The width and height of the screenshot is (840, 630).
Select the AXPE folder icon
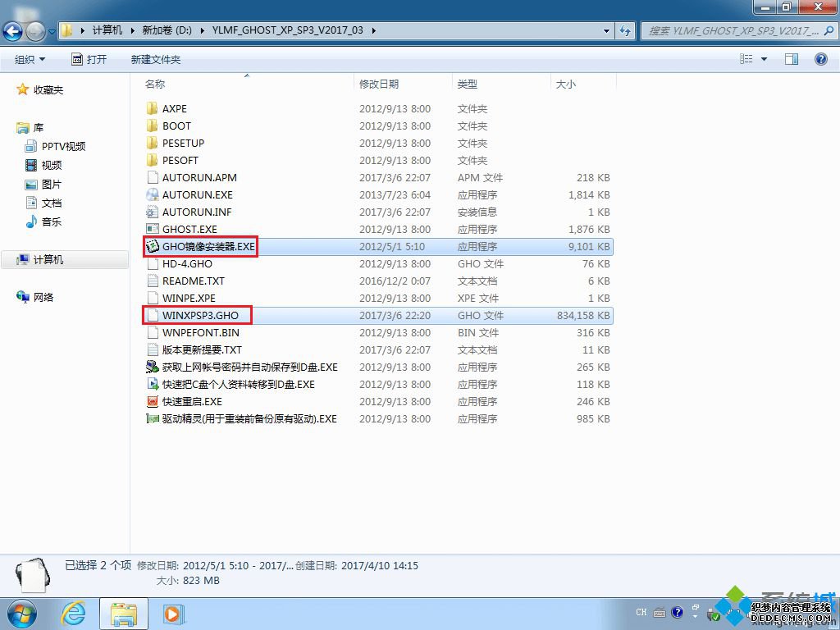152,108
